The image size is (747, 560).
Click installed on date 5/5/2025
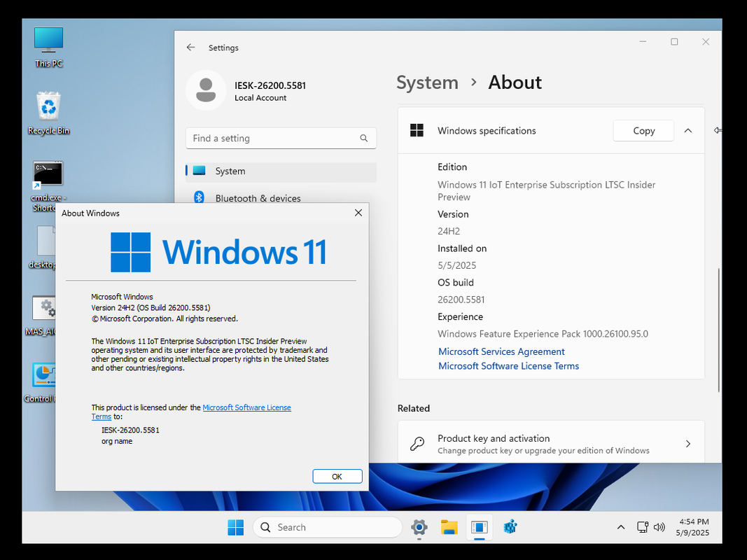pos(457,266)
